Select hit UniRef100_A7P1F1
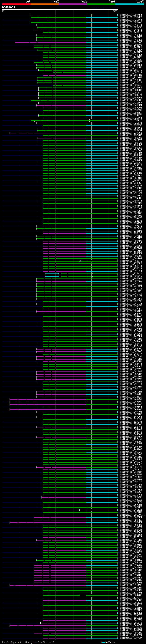This screenshot has width=146, height=644. click(x=131, y=610)
